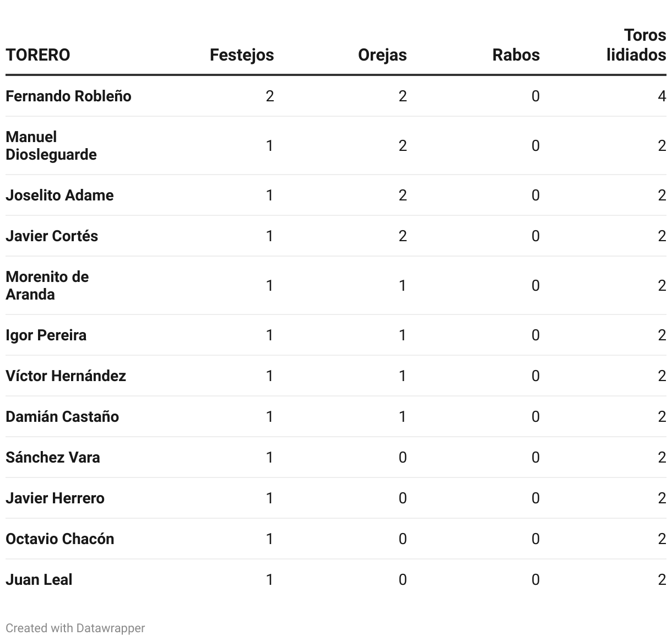Open the Created with Datawrapper link
The image size is (672, 641).
75,628
